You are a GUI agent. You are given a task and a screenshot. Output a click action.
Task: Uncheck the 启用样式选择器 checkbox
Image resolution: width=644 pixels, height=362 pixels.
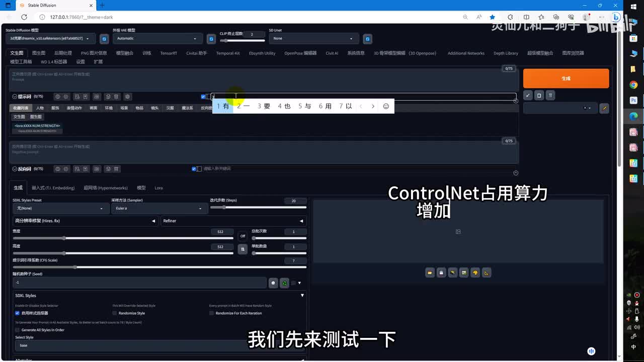point(17,313)
